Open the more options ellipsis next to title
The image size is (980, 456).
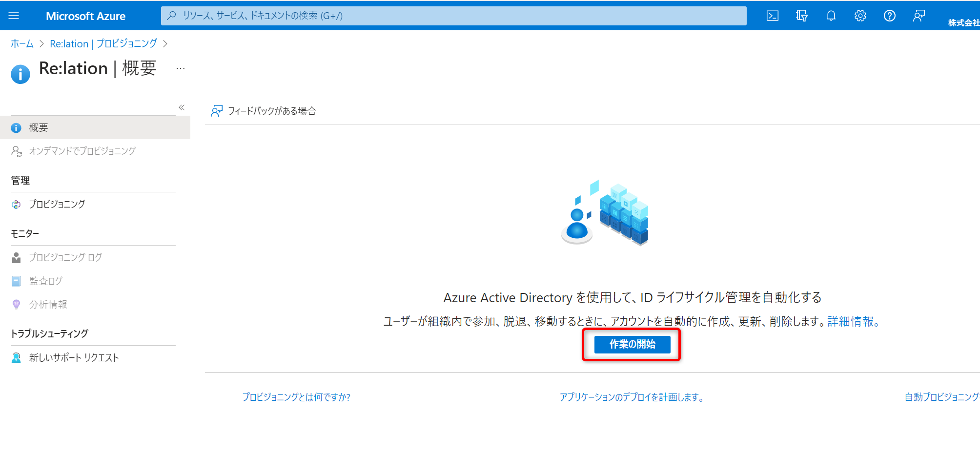[x=181, y=68]
